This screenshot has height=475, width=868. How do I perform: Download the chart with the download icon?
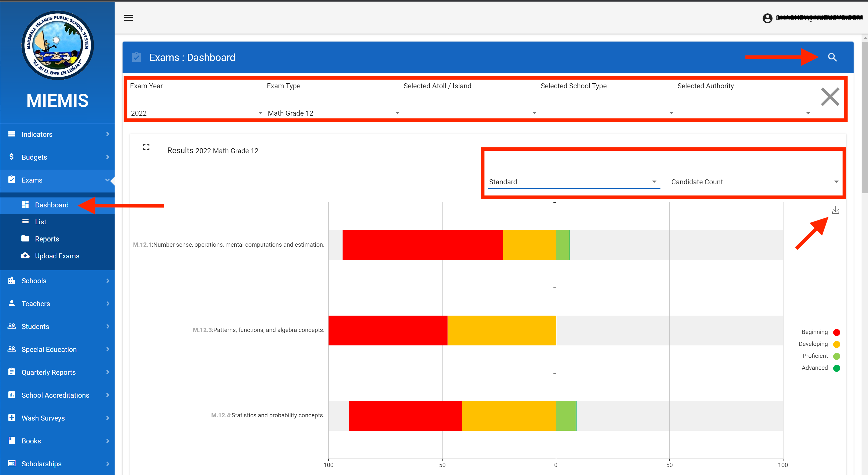pos(835,210)
